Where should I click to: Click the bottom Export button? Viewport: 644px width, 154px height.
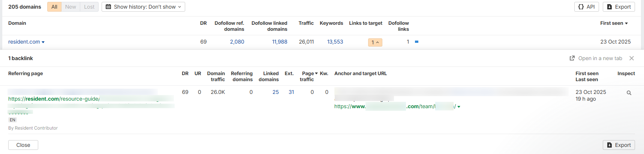(619, 145)
